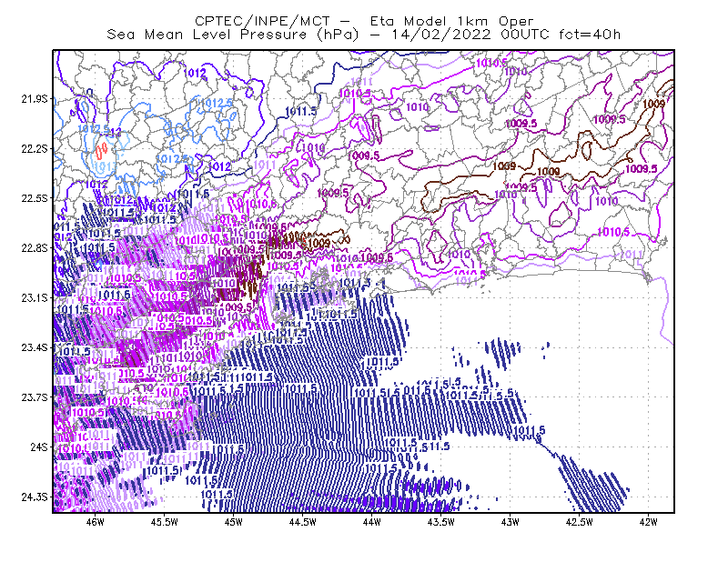Click the 42W longitude label
The image size is (728, 562).
[x=648, y=522]
